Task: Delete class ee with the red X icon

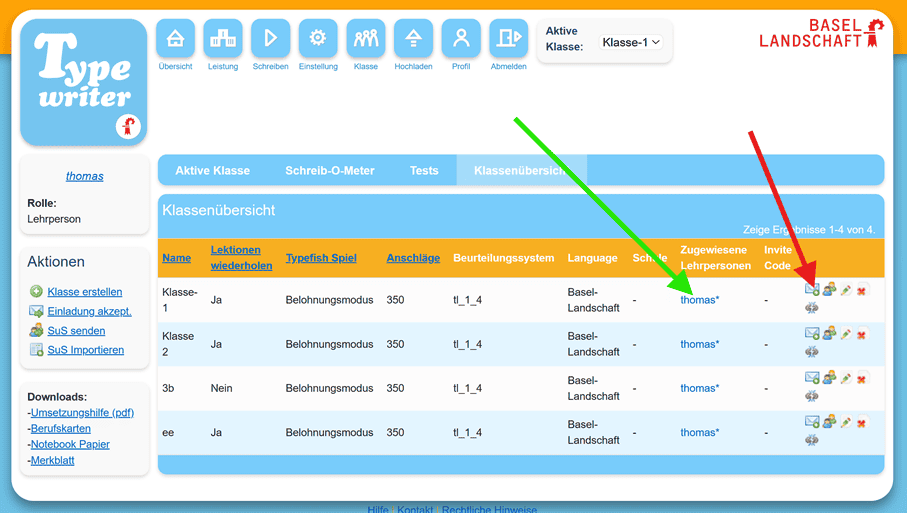Action: click(x=862, y=423)
